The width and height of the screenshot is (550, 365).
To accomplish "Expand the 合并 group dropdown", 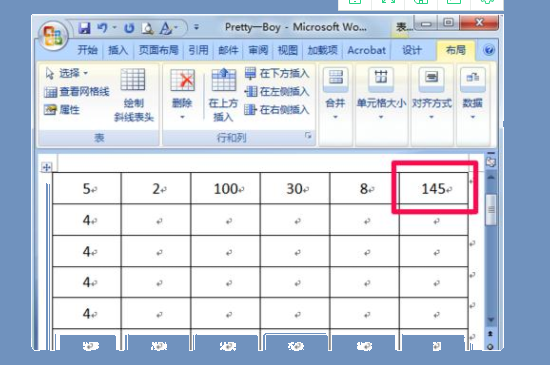I will [335, 117].
